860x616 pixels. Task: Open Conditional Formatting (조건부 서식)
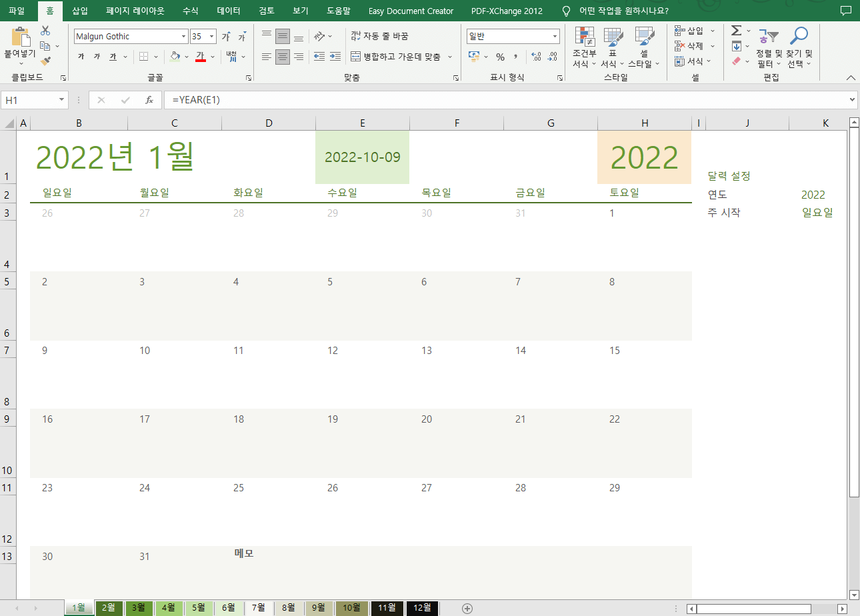pos(585,48)
